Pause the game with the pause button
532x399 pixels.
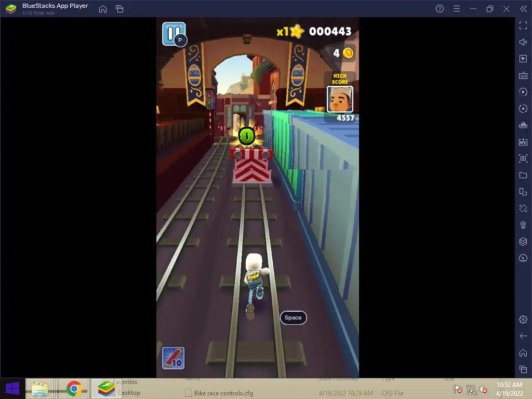pos(174,34)
